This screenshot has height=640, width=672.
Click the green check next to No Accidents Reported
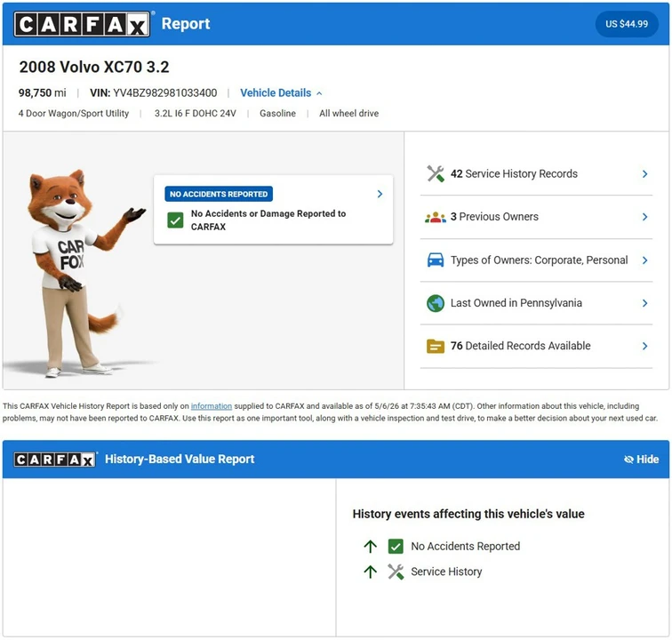396,547
